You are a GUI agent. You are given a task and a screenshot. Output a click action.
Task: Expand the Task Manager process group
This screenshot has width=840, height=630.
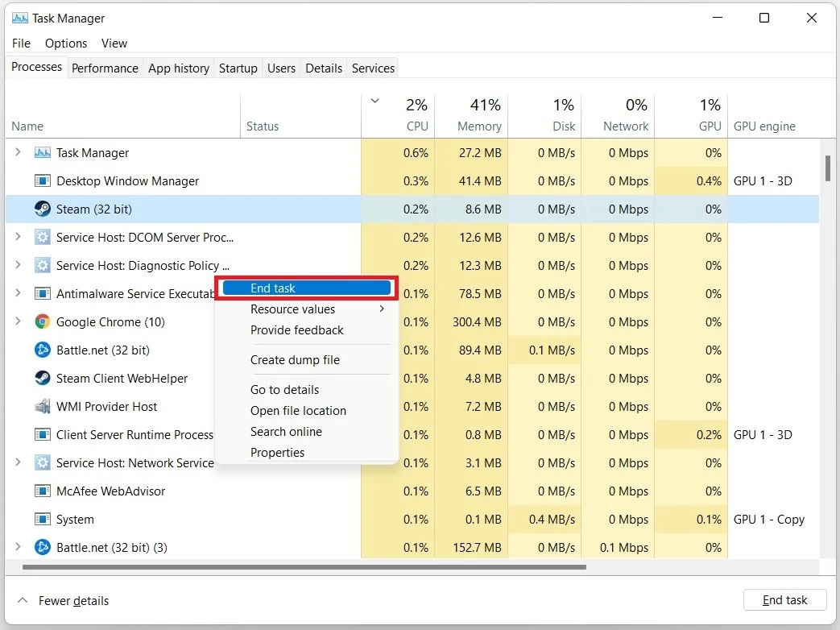pyautogui.click(x=19, y=152)
